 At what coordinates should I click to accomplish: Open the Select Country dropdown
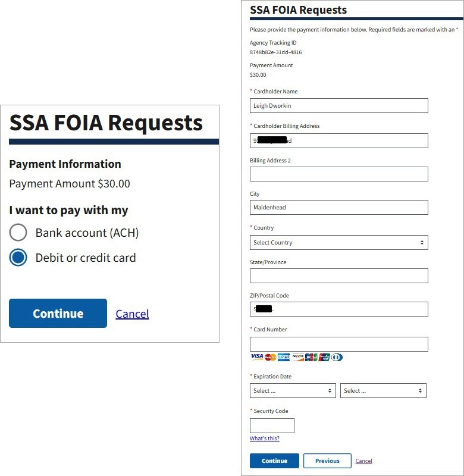(339, 242)
